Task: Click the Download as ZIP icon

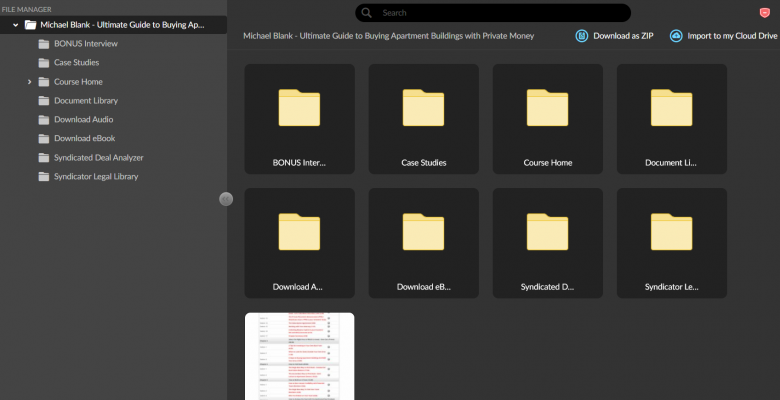Action: 582,36
